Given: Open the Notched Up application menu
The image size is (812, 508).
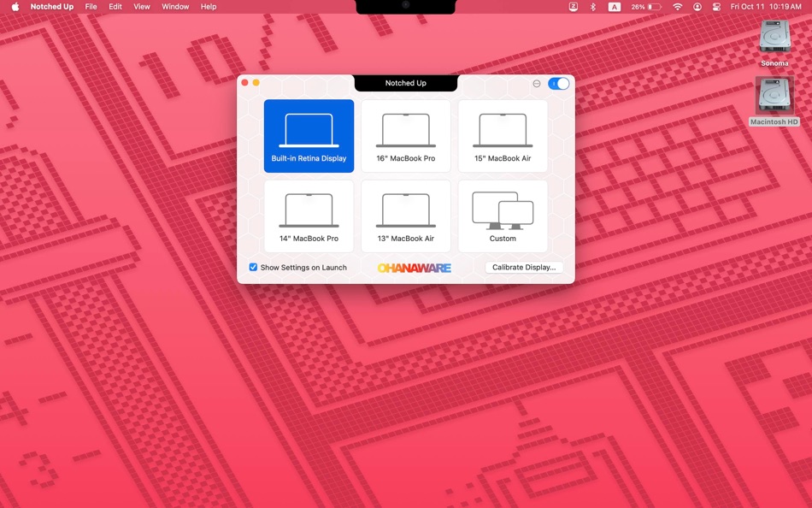Looking at the screenshot, I should pyautogui.click(x=52, y=7).
